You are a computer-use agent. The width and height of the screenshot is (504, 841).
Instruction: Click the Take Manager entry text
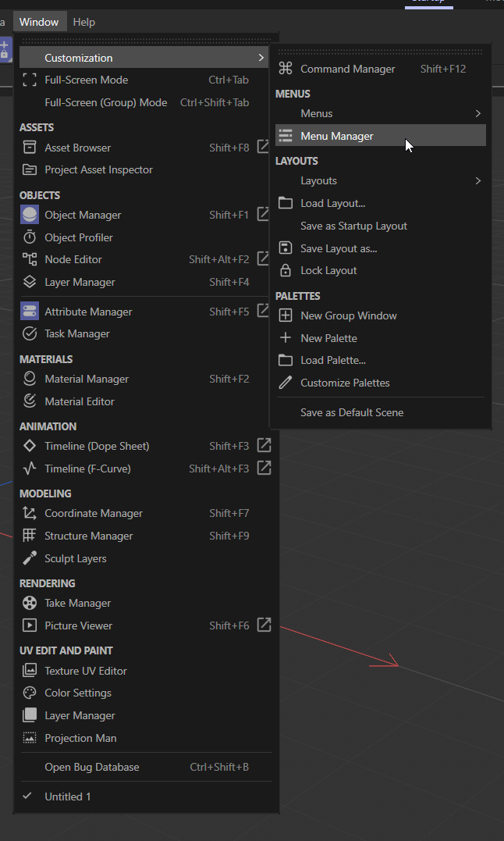78,603
